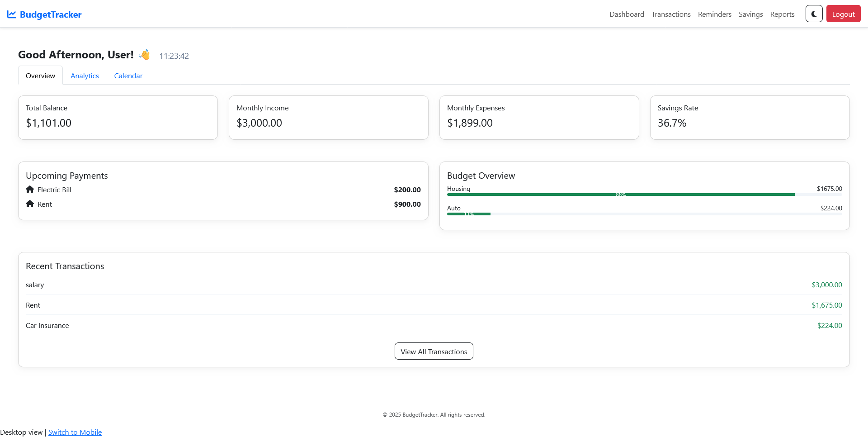Click the waving hand emoji in greeting
Image resolution: width=868 pixels, height=437 pixels.
click(145, 55)
